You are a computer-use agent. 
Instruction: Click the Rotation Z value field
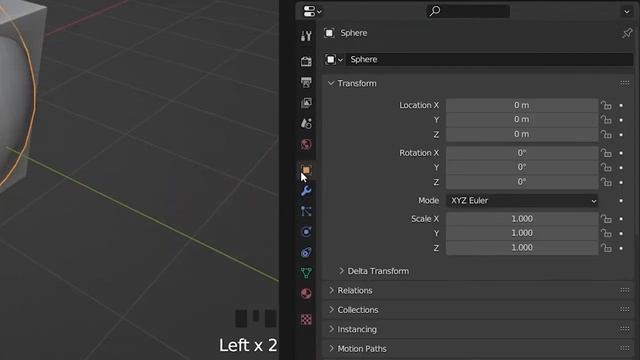[522, 182]
